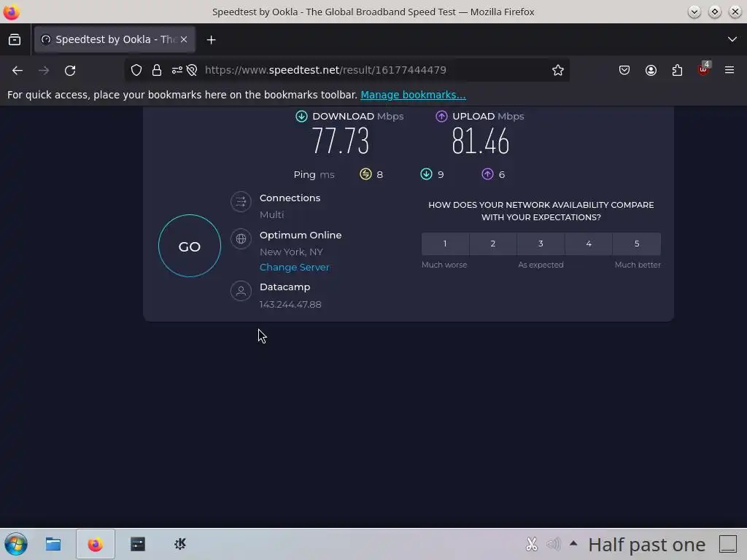Close the Speedtest by Ookla tab
747x560 pixels.
click(x=184, y=39)
